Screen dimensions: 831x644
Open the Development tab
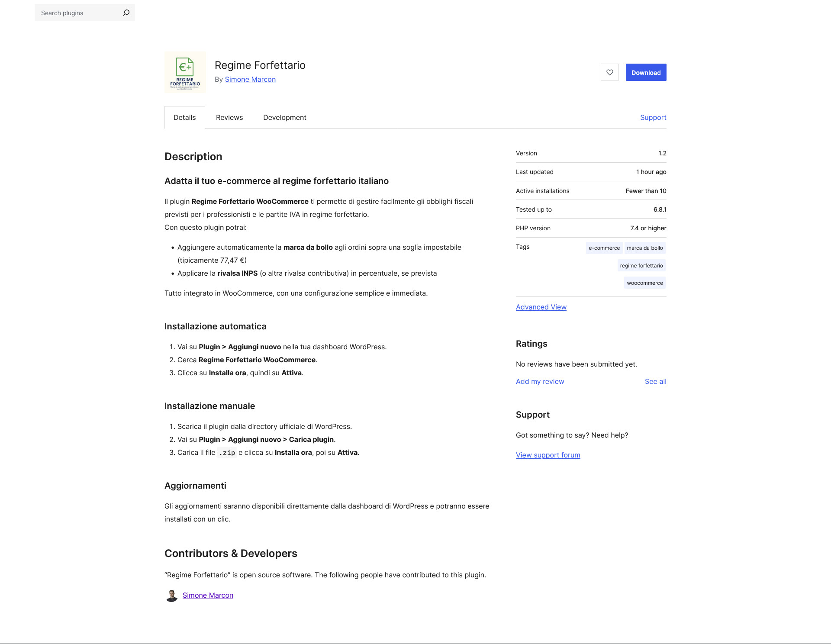click(x=285, y=117)
